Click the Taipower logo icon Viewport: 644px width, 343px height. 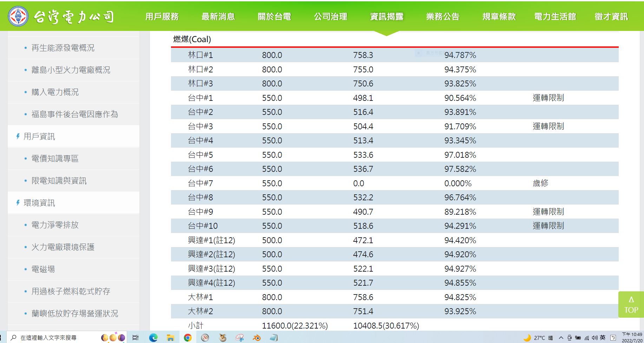(x=18, y=16)
